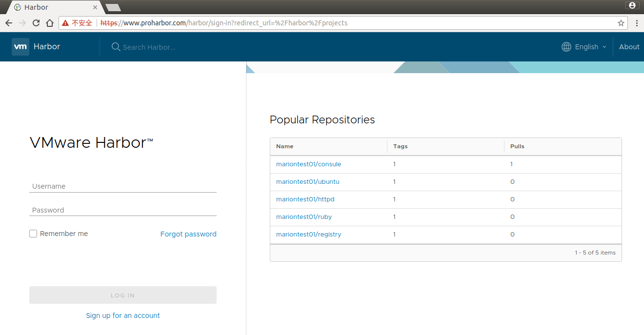Click the browser address bar URL
The height and width of the screenshot is (335, 644).
[224, 23]
